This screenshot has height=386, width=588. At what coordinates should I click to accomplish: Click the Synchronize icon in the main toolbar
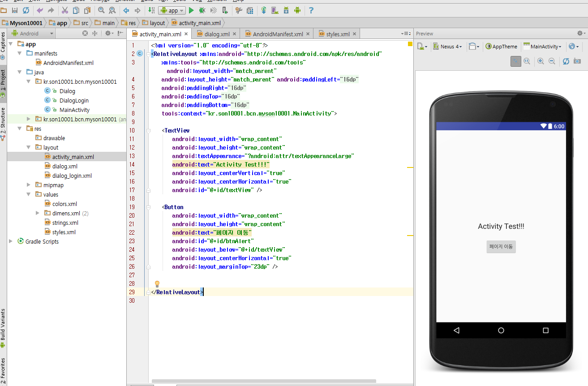pos(26,10)
